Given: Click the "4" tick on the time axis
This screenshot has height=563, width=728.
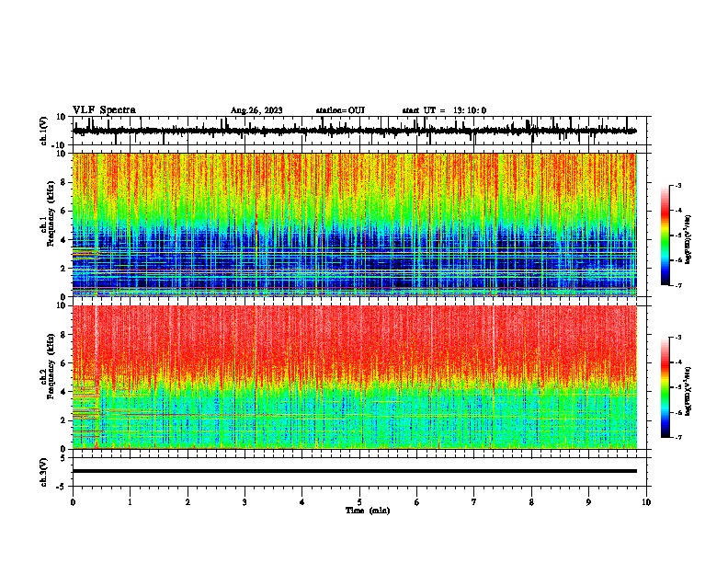Looking at the screenshot, I should coord(301,502).
